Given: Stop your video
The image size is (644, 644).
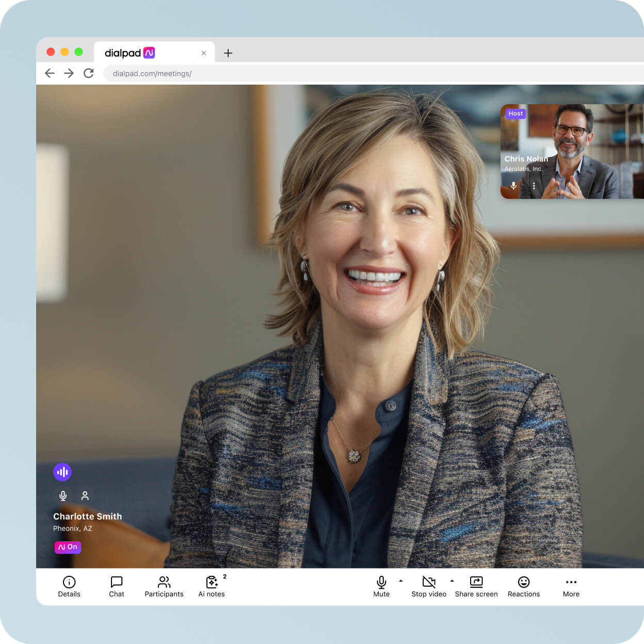Looking at the screenshot, I should pos(429,586).
